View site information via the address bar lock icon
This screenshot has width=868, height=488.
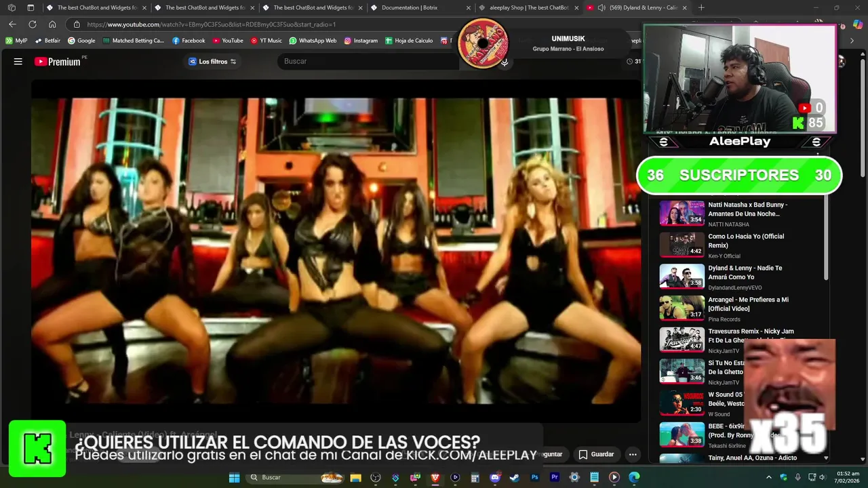(77, 24)
